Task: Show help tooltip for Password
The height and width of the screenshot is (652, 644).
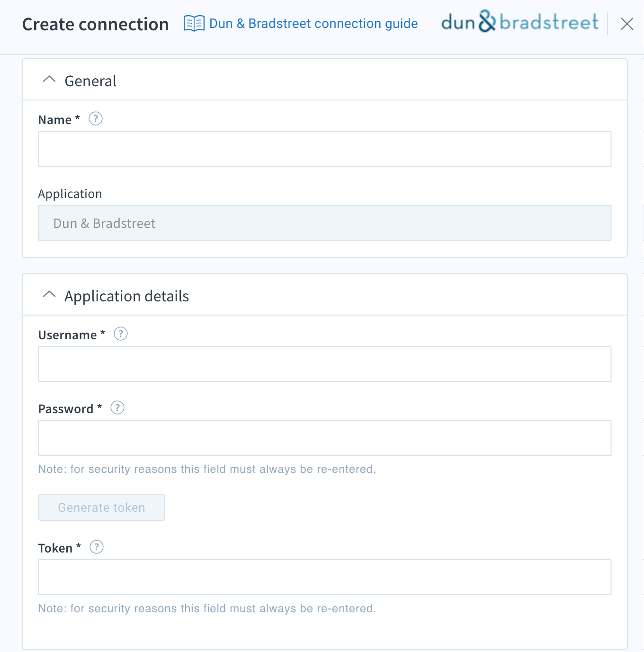Action: 117,407
